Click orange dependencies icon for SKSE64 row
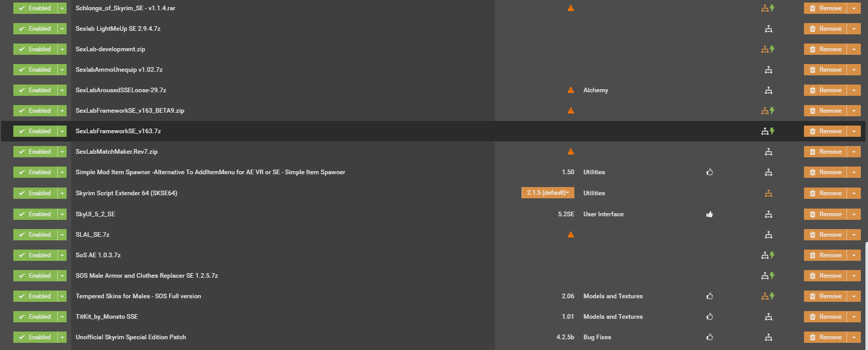Screen dimensions: 868x350 [768, 193]
